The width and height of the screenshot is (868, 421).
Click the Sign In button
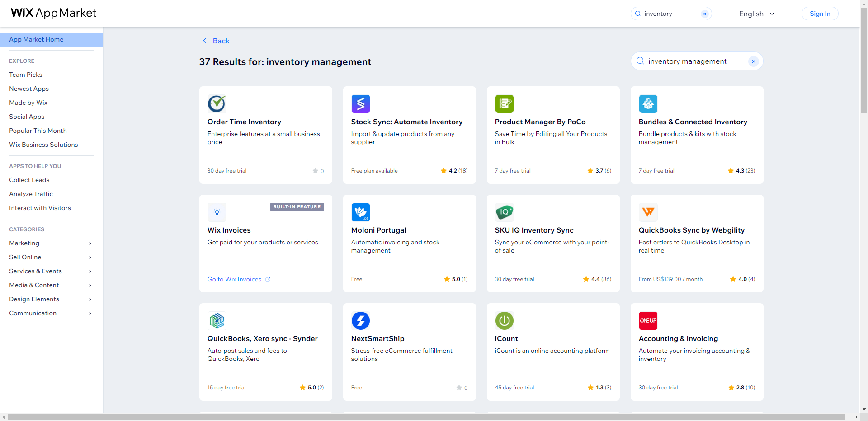[820, 14]
